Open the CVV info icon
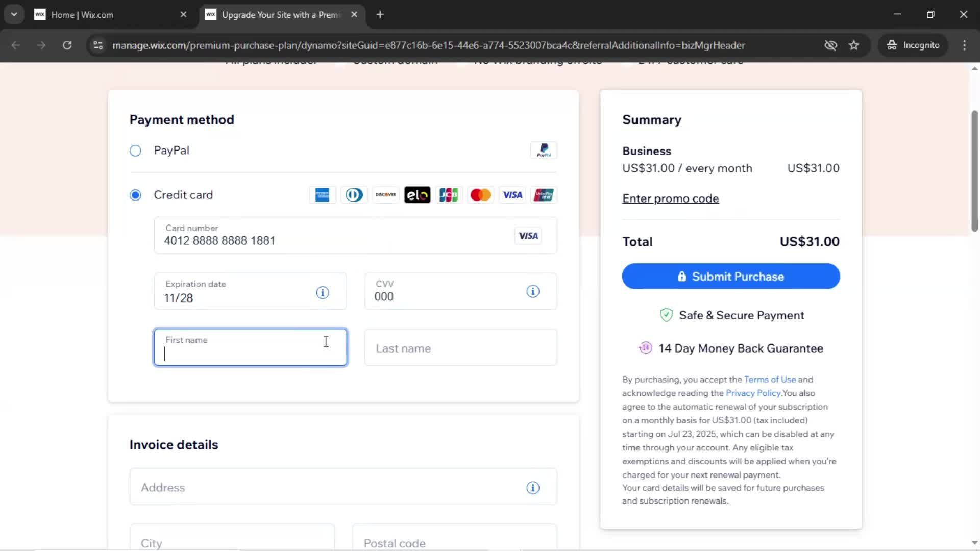The width and height of the screenshot is (980, 551). (x=533, y=291)
